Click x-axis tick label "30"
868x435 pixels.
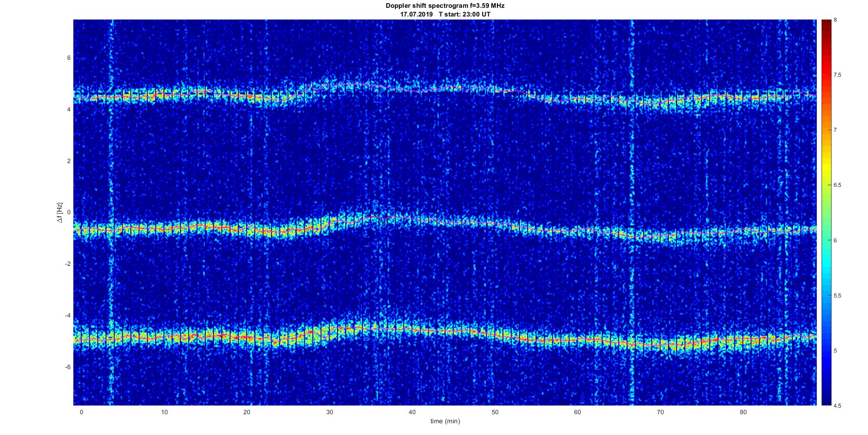[330, 412]
